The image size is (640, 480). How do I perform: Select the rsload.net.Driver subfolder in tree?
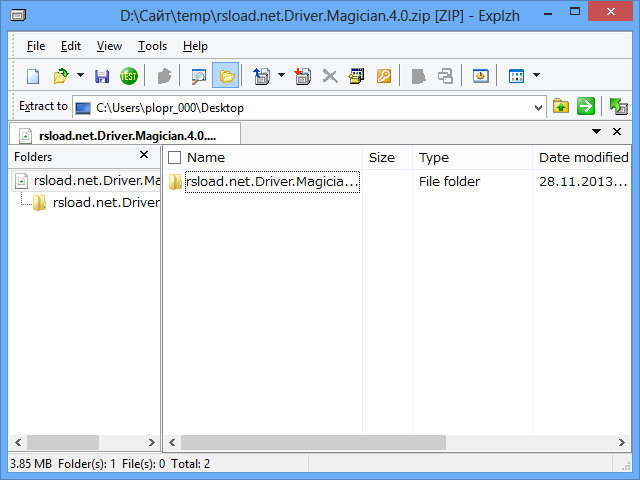click(x=105, y=204)
